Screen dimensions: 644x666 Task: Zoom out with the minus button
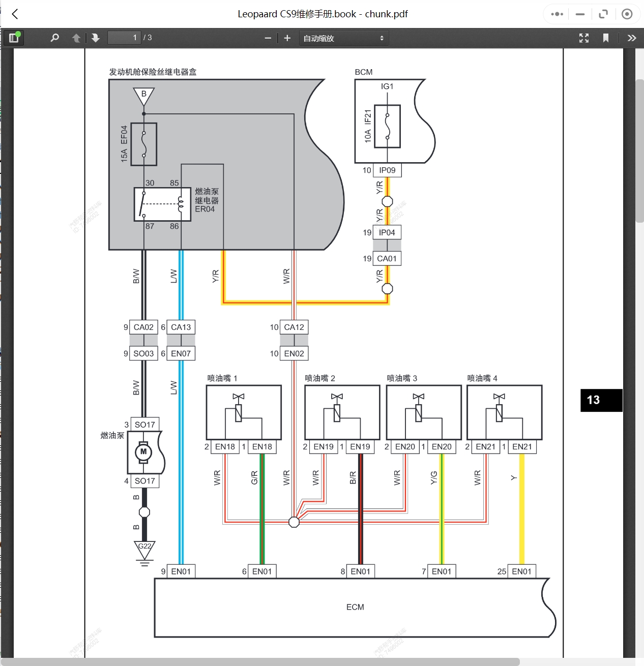point(268,38)
